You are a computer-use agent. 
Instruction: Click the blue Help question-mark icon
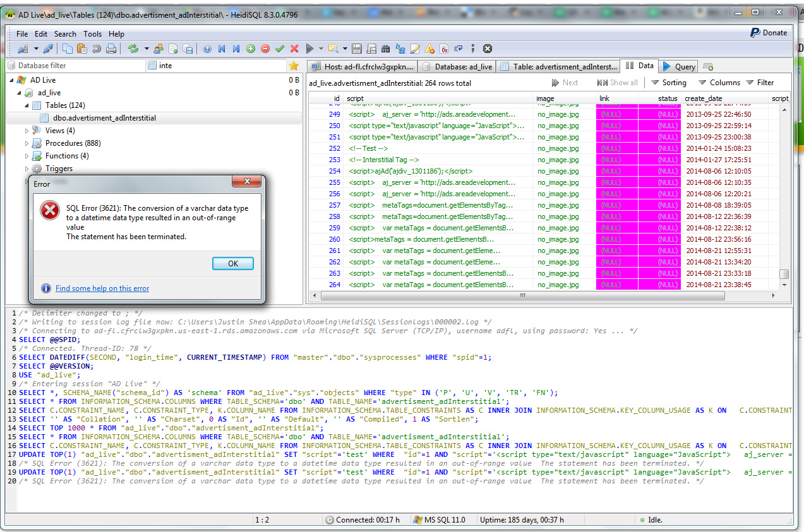pyautogui.click(x=207, y=49)
